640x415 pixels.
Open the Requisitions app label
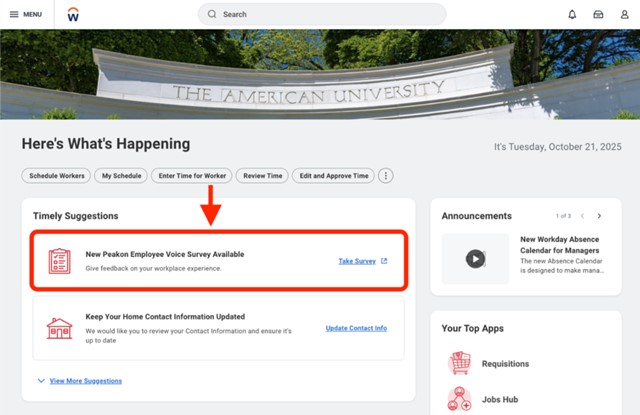pos(505,364)
